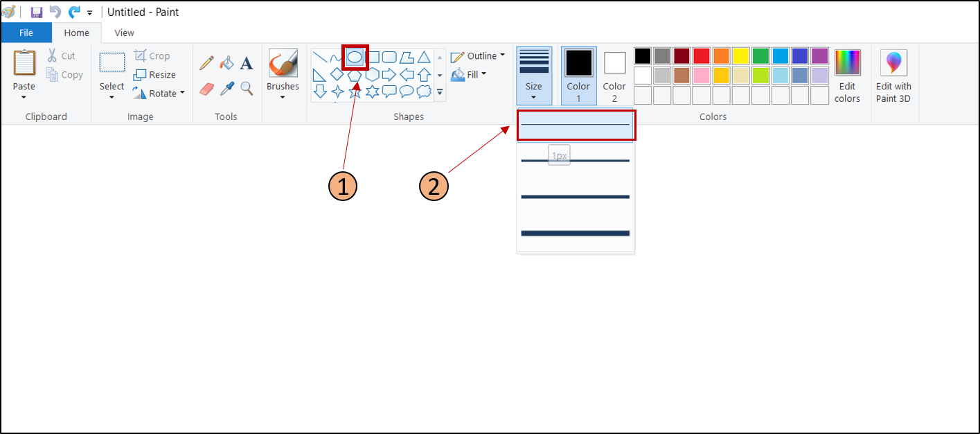Open the File menu
Viewport: 980px width, 434px height.
(x=26, y=33)
